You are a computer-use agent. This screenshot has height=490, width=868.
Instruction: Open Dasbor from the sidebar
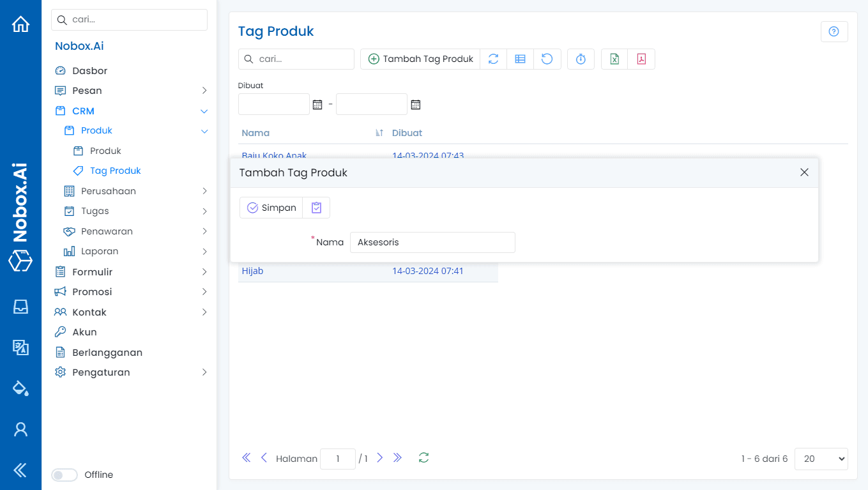pyautogui.click(x=89, y=71)
